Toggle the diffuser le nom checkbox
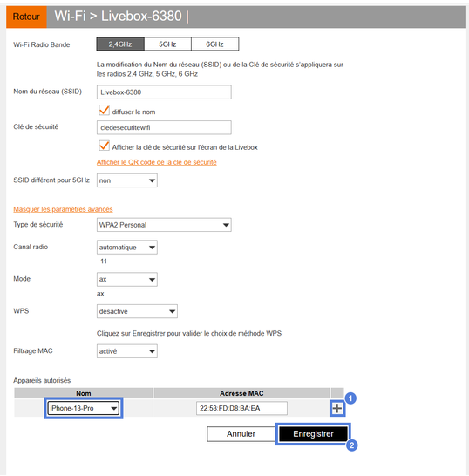 (x=104, y=111)
